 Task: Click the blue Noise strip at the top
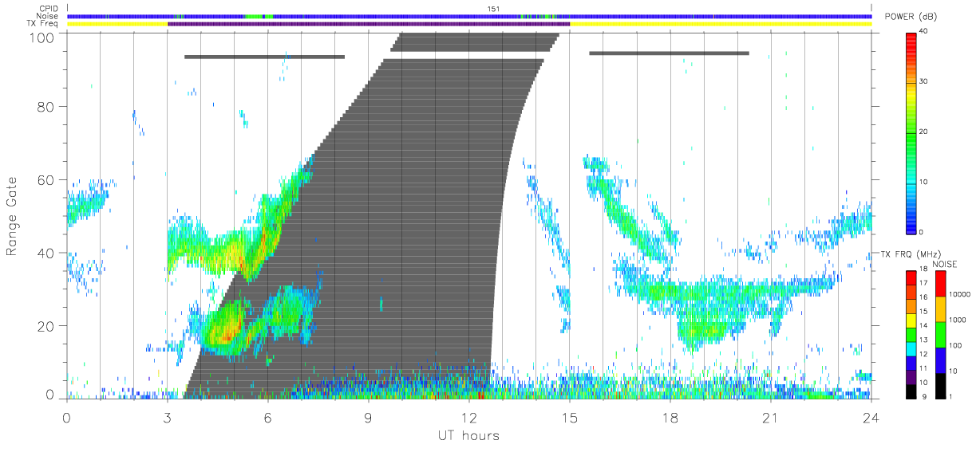point(469,16)
